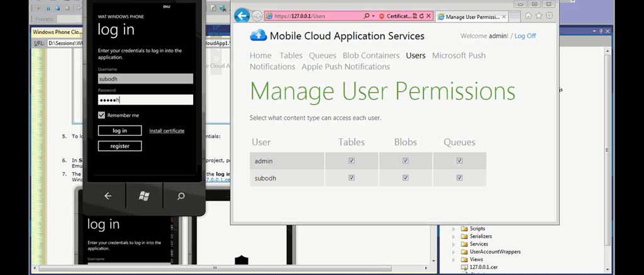644x275 pixels.
Task: Open Favorites star icon
Action: pyautogui.click(x=539, y=16)
